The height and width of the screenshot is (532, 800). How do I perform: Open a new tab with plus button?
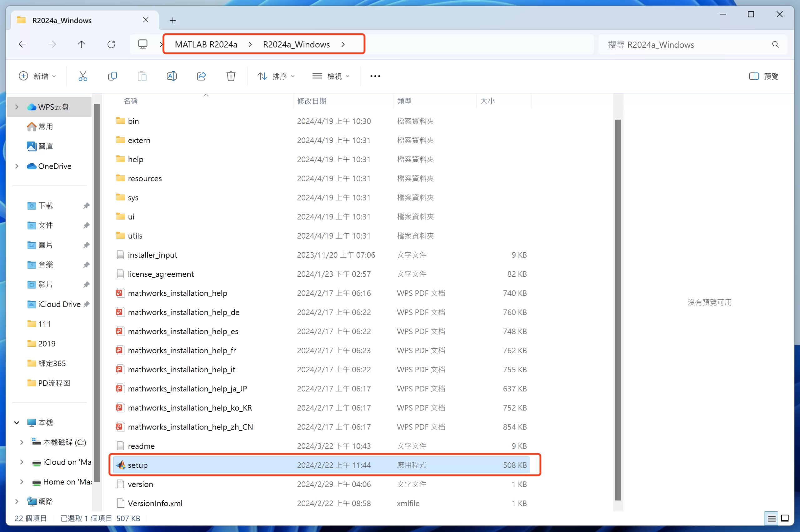tap(173, 20)
